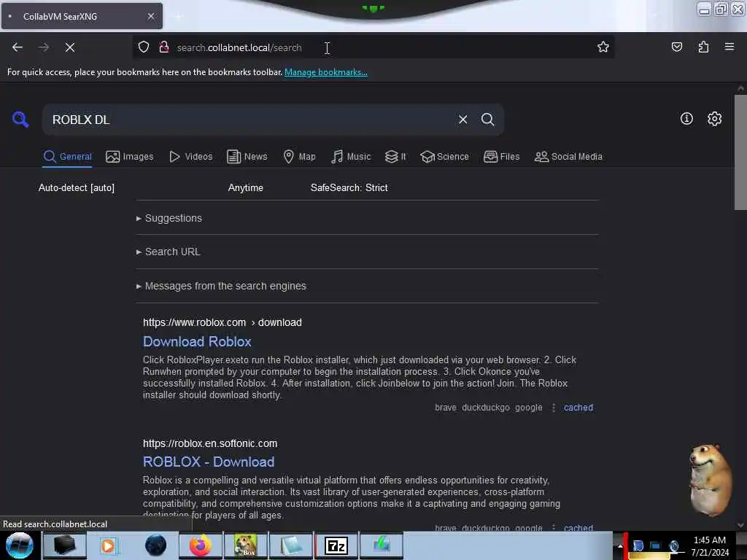
Task: Open the hamster Box taskbar icon
Action: click(246, 545)
